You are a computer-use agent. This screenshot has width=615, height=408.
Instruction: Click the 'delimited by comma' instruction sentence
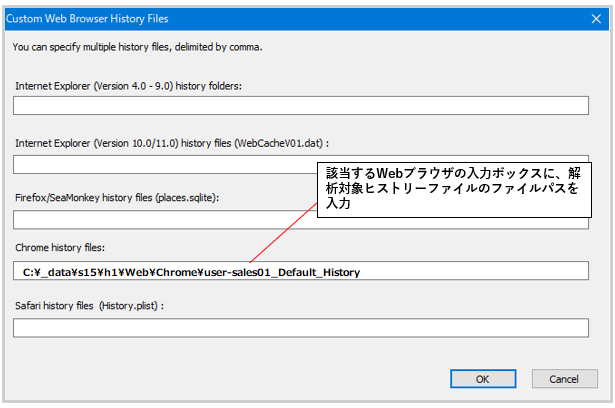click(137, 47)
